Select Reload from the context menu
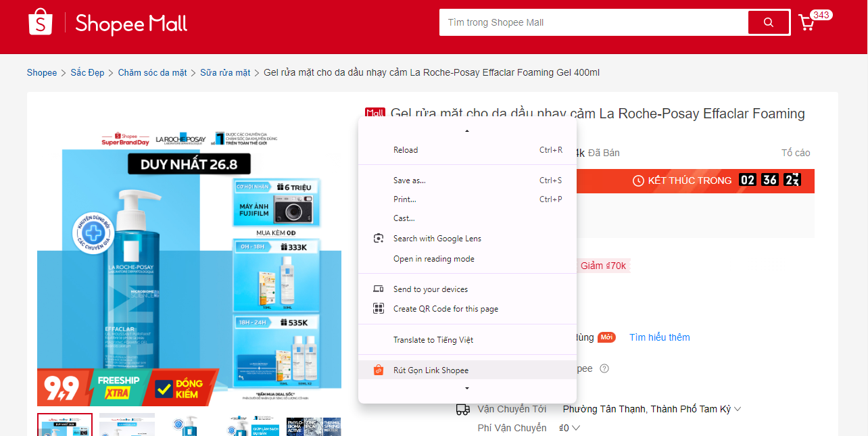 point(406,149)
